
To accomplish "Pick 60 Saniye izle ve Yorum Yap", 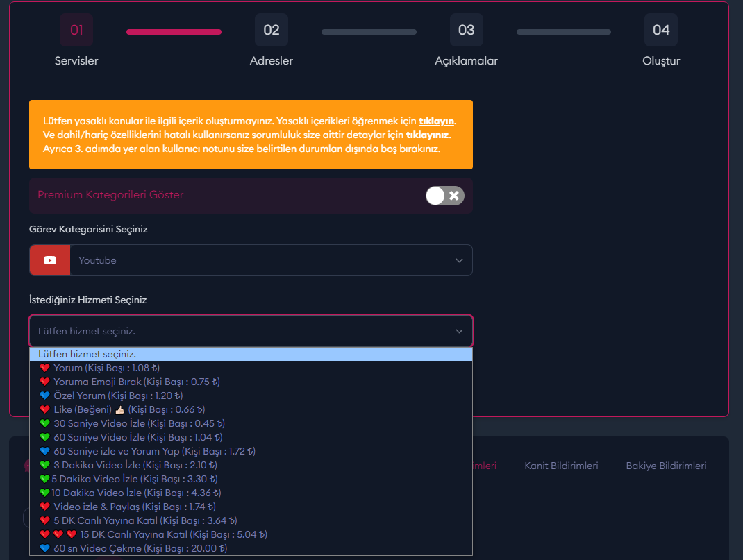I will [x=251, y=451].
